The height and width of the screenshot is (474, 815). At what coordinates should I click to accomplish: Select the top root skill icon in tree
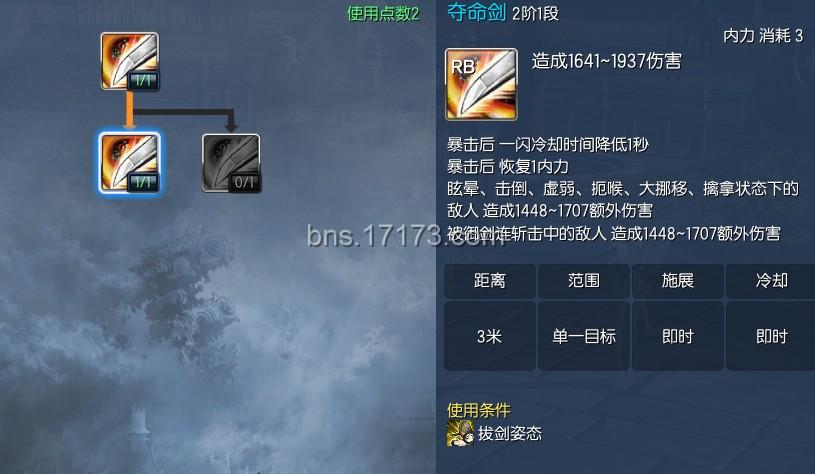129,61
